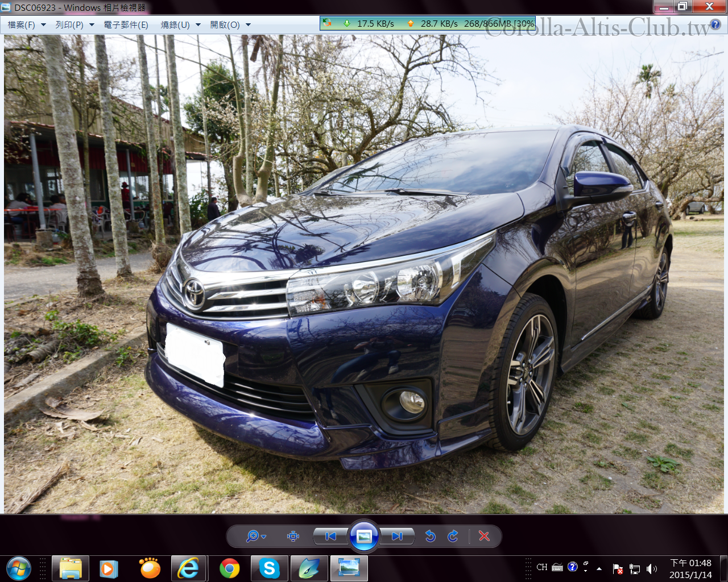
Task: Open the zoom magnifier control
Action: 255,536
